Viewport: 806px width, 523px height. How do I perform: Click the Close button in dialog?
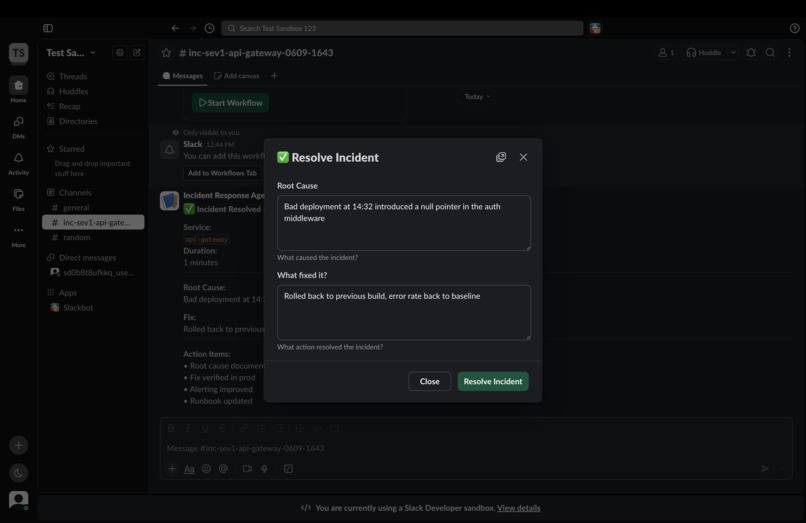tap(429, 381)
